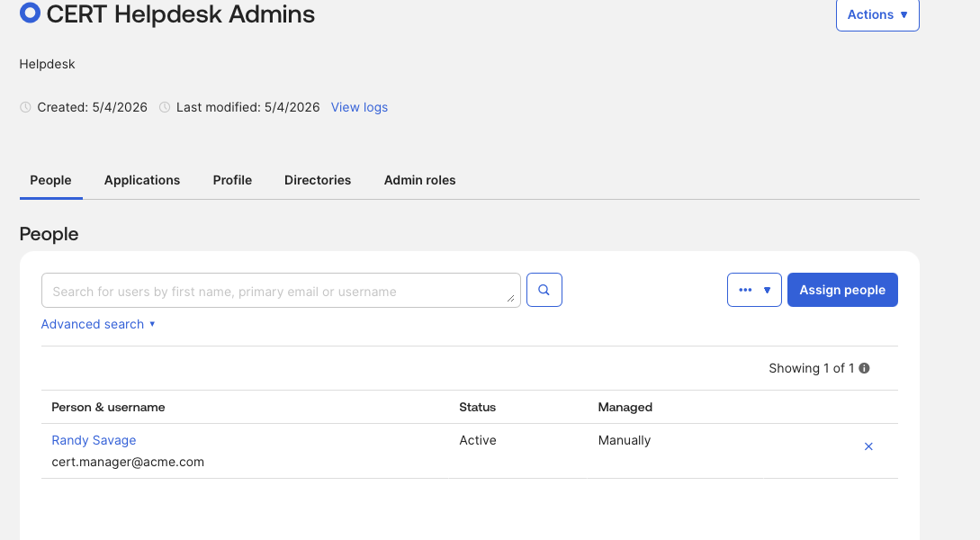Click the Managed column header
Image resolution: width=980 pixels, height=540 pixels.
click(x=625, y=408)
